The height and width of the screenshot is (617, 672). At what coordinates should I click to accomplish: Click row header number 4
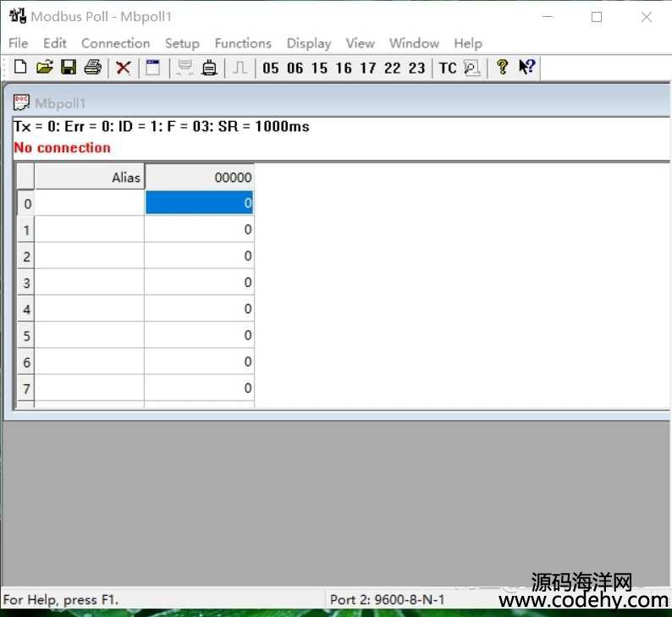coord(26,309)
